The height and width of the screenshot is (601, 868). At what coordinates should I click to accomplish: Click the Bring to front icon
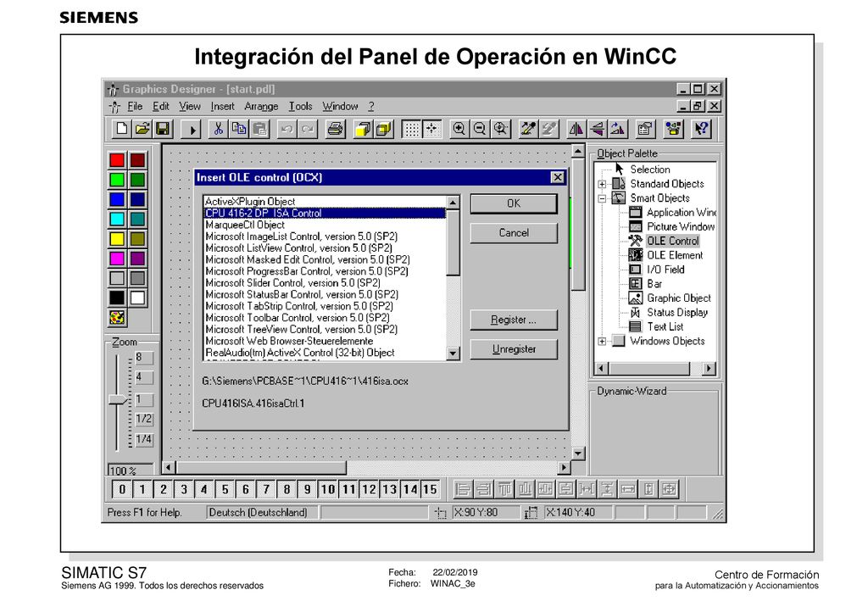point(362,129)
